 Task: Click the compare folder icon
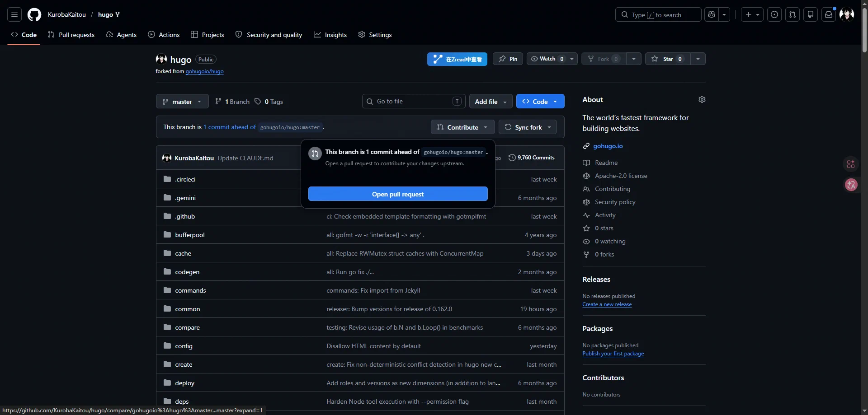(167, 327)
